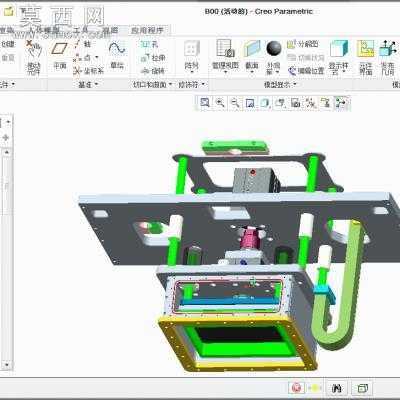Create a datum Point (点)

click(82, 58)
